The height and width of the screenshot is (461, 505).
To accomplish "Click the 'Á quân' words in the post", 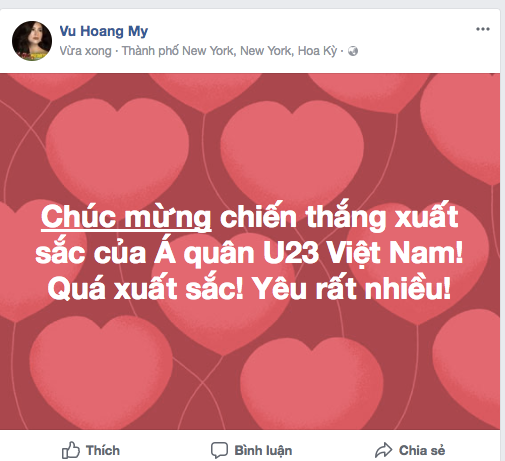I will tap(204, 253).
